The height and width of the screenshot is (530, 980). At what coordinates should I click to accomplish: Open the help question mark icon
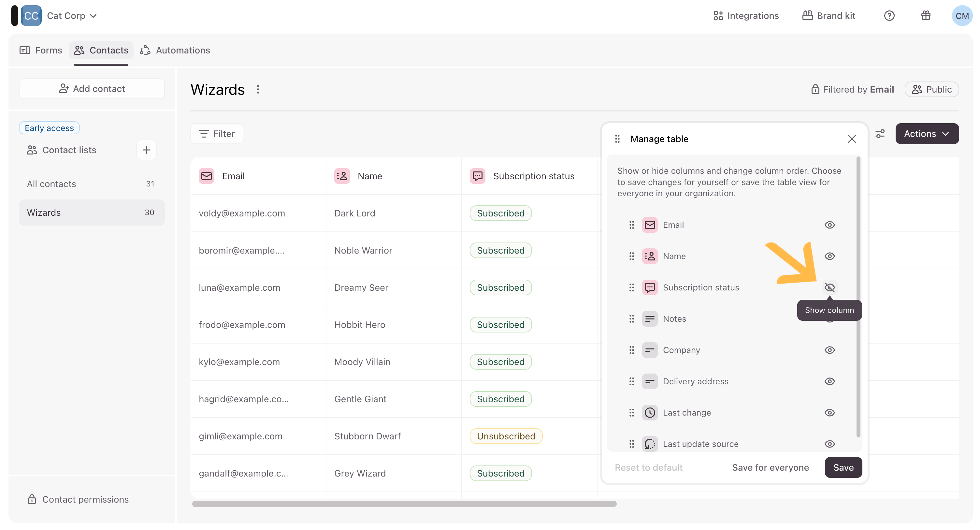tap(889, 16)
